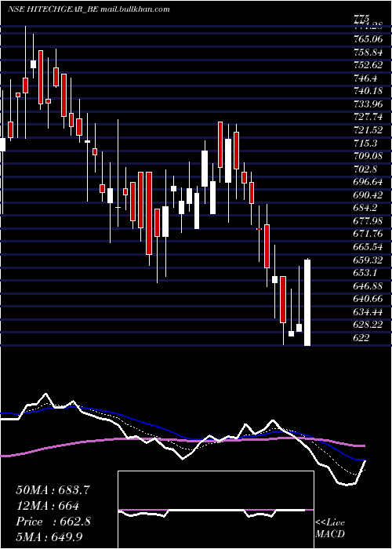Viewport: 392px width, 549px height.
Task: Click the tall red candle near 727
Action: click(220, 144)
